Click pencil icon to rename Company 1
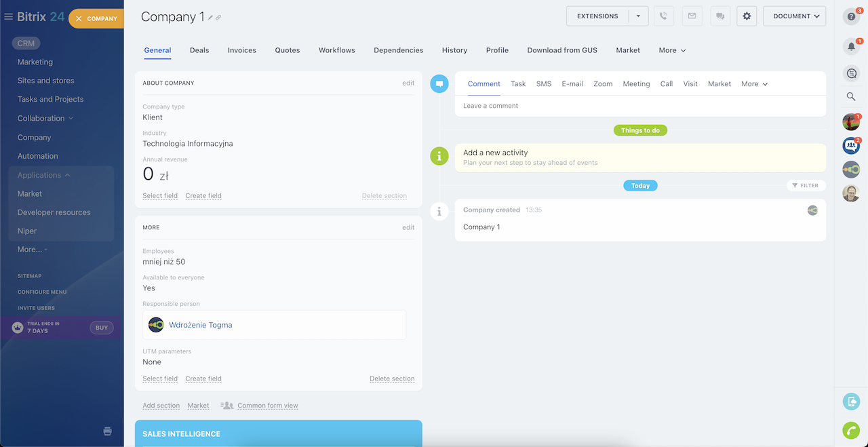Image resolution: width=868 pixels, height=447 pixels. coord(210,18)
